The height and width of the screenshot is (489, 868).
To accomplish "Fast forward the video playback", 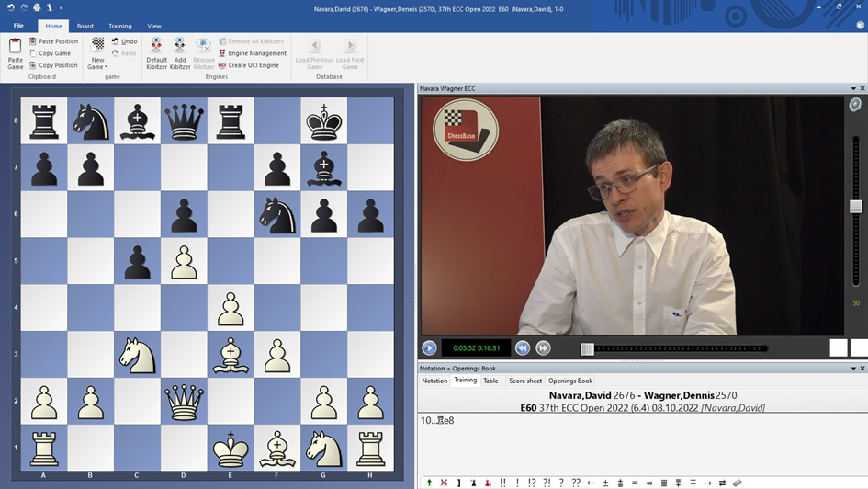I will (543, 348).
